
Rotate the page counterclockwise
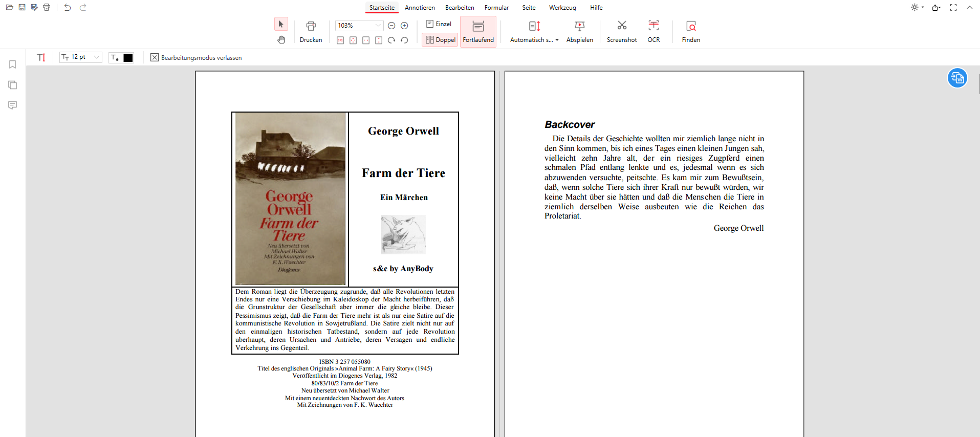coord(404,40)
